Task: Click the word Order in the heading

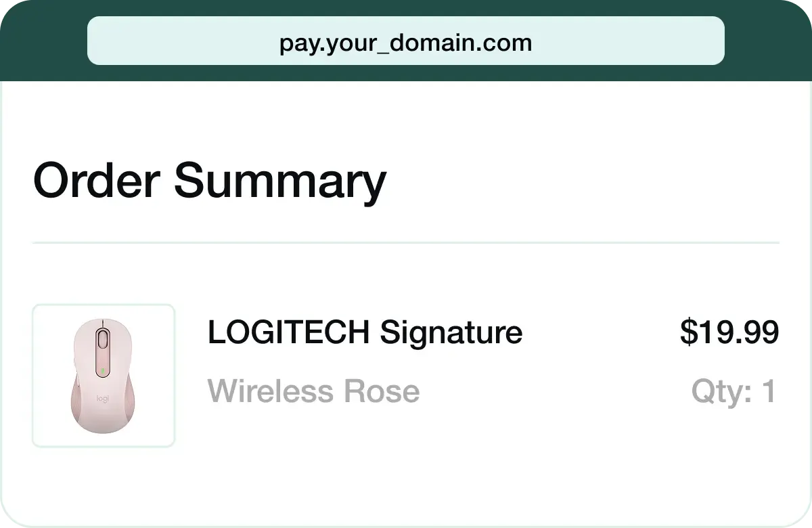Action: click(96, 181)
